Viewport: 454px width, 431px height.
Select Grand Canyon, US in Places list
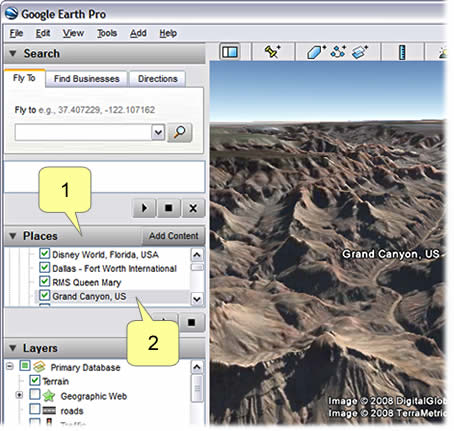(x=89, y=296)
